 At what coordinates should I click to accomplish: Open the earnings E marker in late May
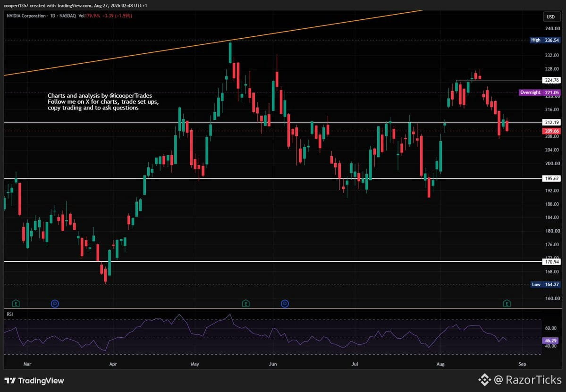(245, 304)
